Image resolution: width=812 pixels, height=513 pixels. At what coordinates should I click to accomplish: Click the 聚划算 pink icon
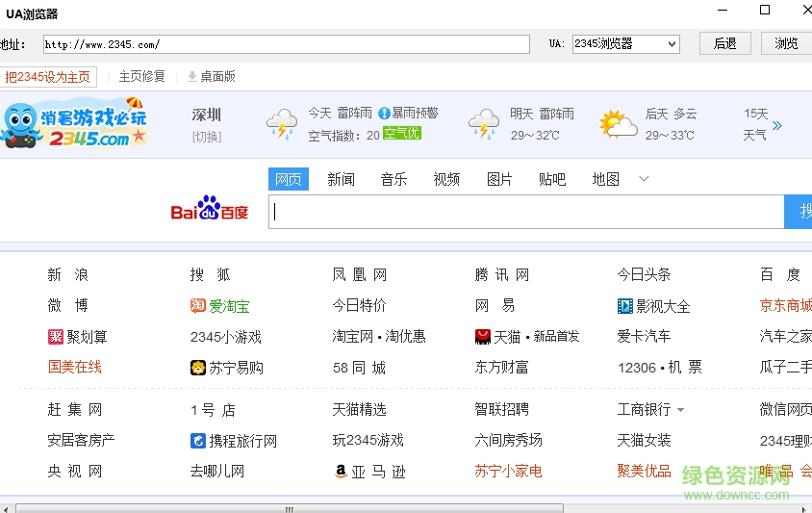56,337
